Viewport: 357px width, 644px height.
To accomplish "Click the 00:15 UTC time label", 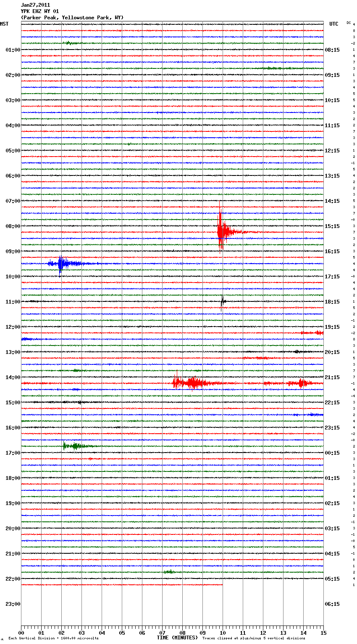I will pos(332,453).
